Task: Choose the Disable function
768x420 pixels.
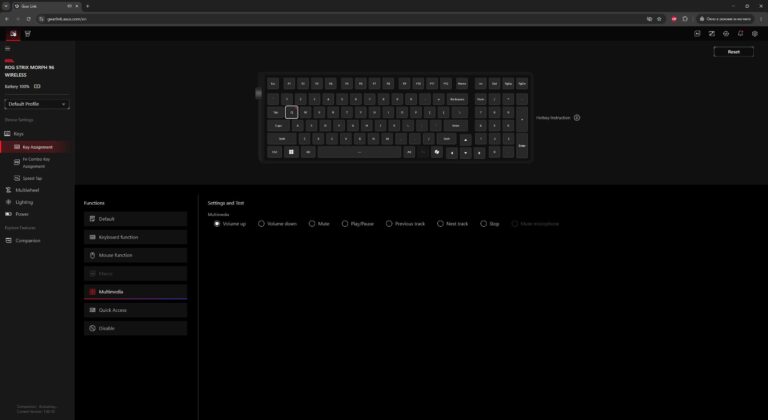Action: click(x=135, y=328)
